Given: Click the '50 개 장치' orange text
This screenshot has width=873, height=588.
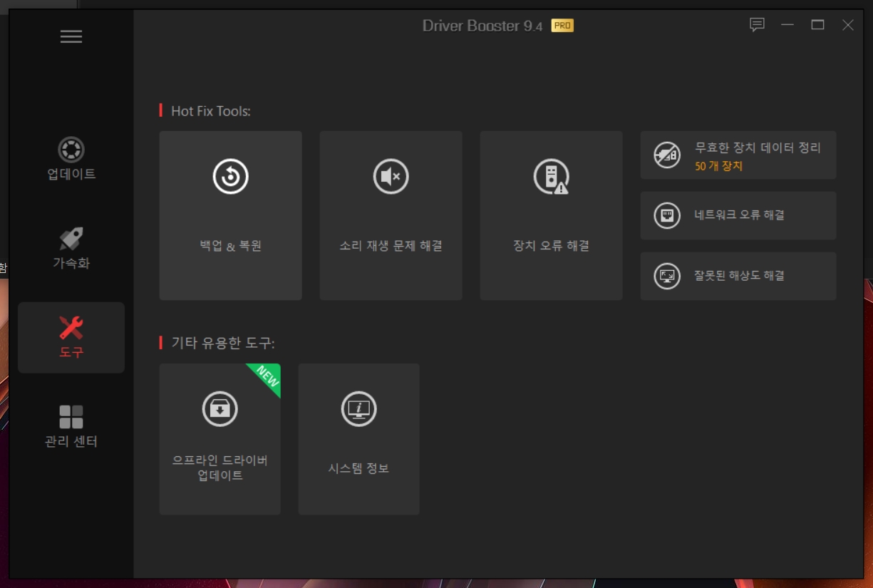Looking at the screenshot, I should (x=719, y=166).
